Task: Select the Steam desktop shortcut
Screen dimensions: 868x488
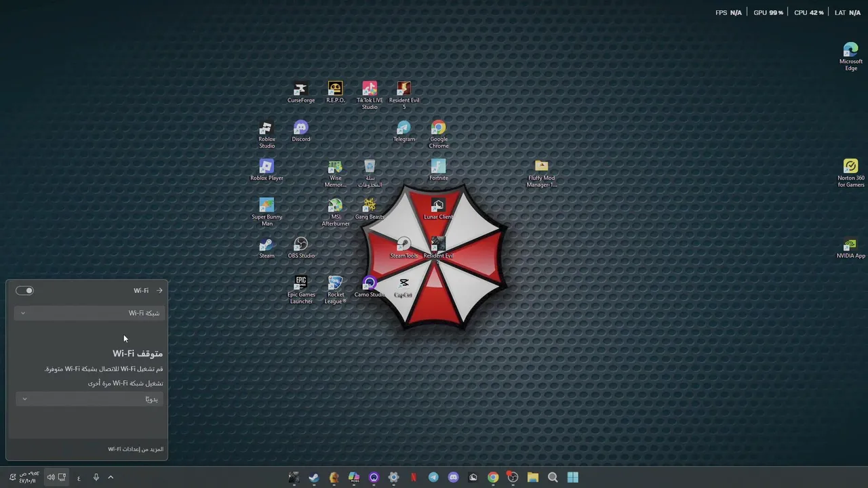Action: [267, 248]
